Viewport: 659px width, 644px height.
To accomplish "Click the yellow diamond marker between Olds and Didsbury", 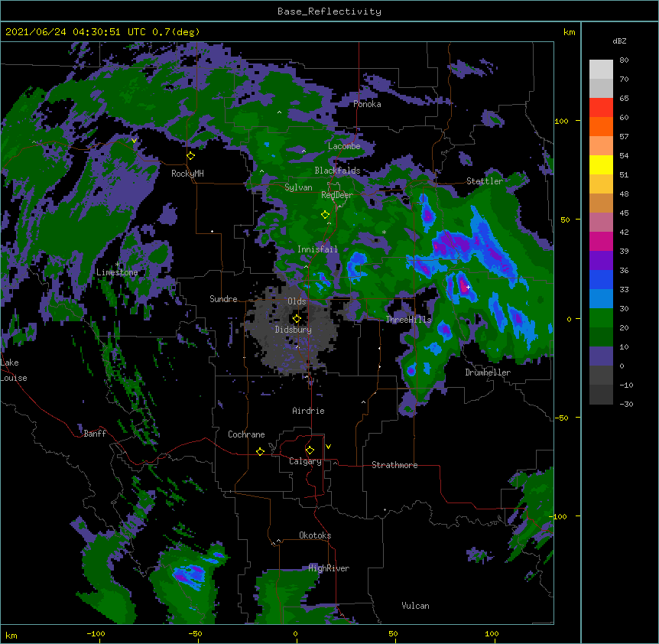I will coord(297,318).
